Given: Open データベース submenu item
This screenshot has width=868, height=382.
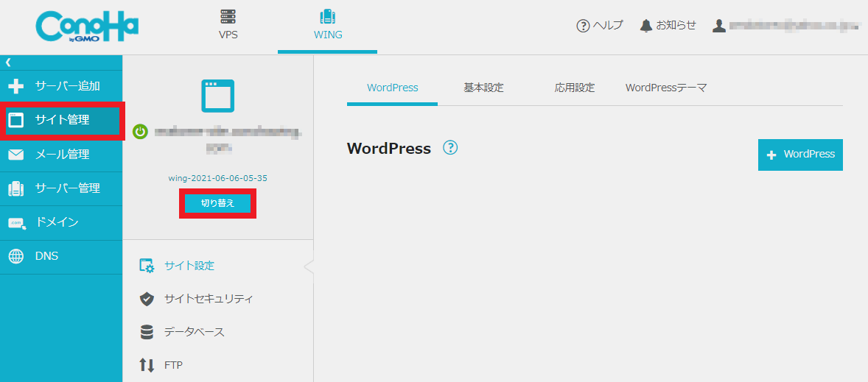Looking at the screenshot, I should (x=195, y=332).
